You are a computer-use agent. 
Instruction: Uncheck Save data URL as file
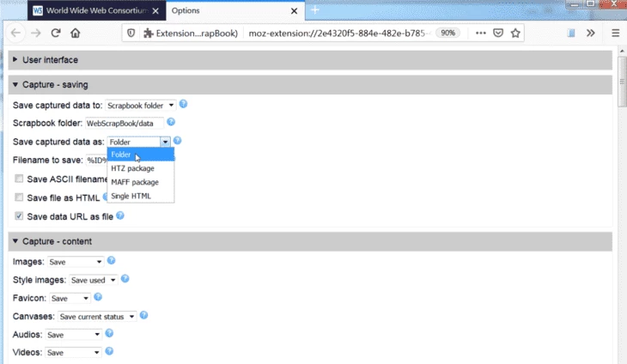click(19, 216)
